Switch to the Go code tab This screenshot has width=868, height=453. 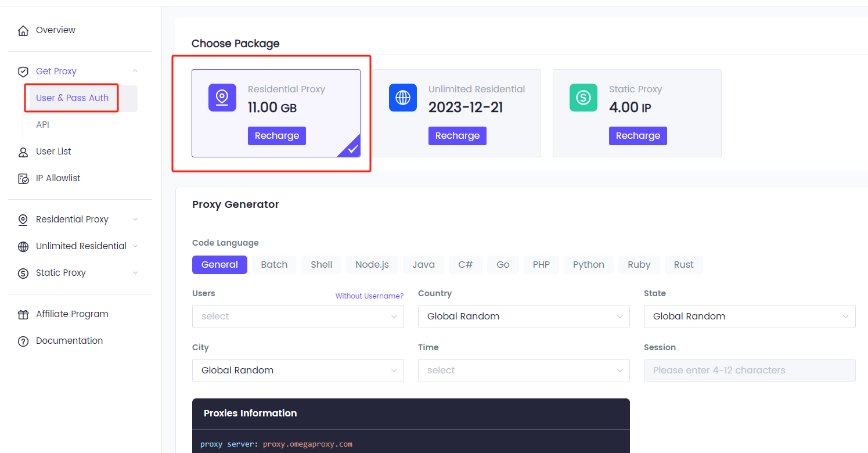click(503, 265)
